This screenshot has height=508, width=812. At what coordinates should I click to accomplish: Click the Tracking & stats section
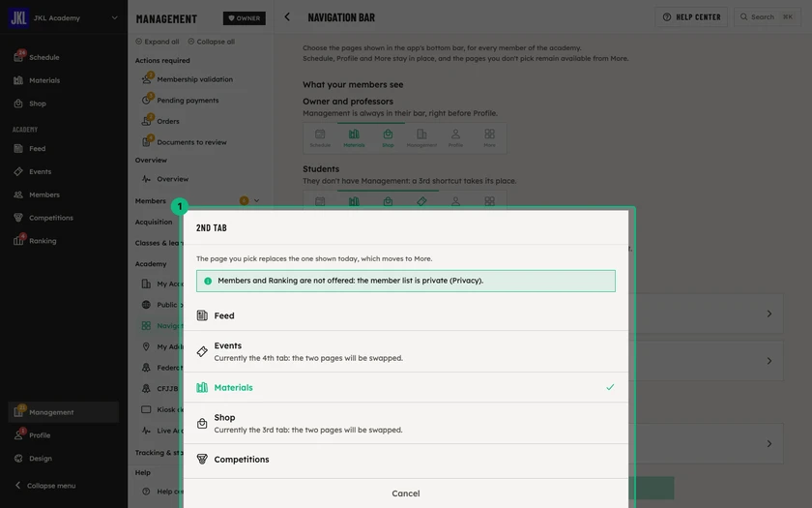[159, 453]
